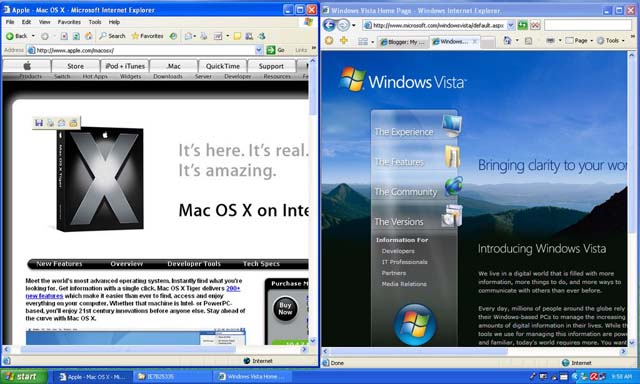Click Save icon on image hover toolbar
Screen dimensions: 640x384
[x=39, y=122]
